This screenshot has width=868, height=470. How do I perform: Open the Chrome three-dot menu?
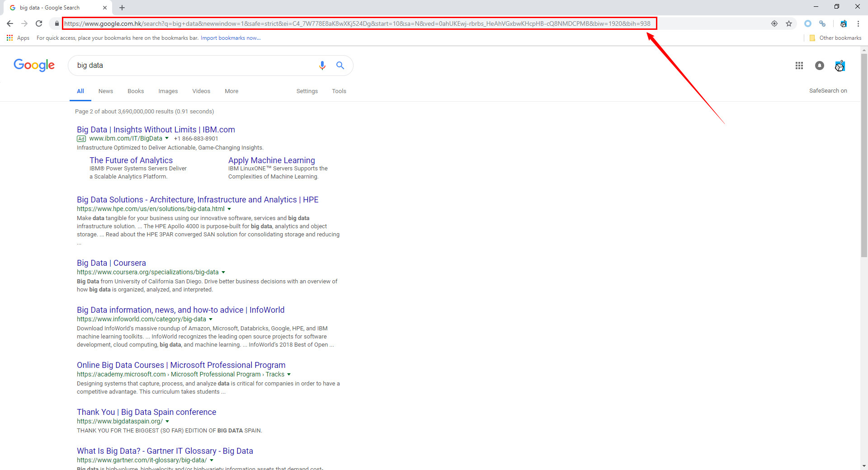(858, 23)
